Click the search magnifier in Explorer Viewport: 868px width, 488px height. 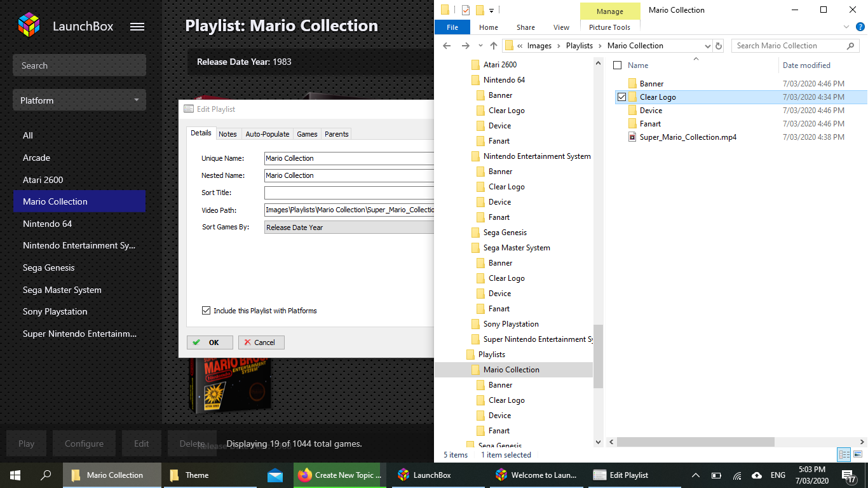coord(850,46)
